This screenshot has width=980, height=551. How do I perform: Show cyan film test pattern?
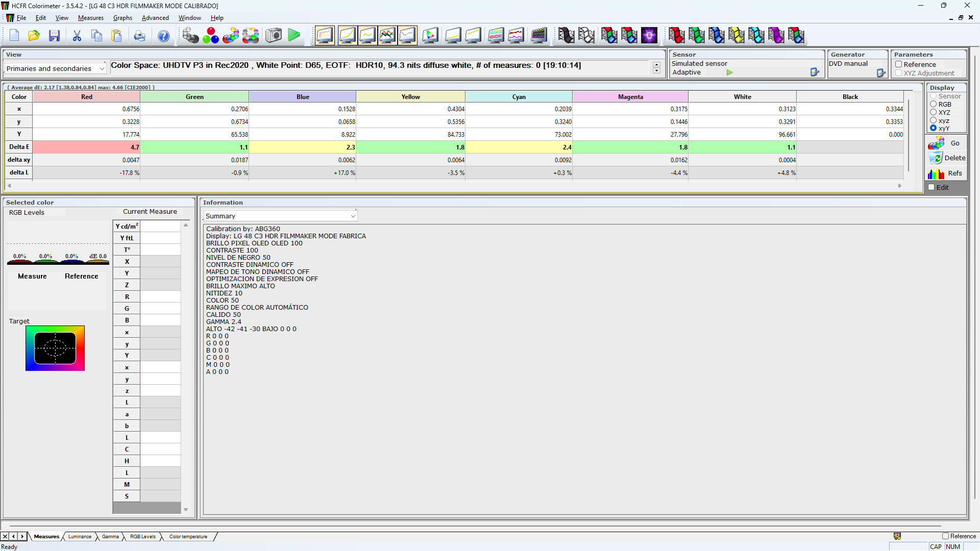756,35
